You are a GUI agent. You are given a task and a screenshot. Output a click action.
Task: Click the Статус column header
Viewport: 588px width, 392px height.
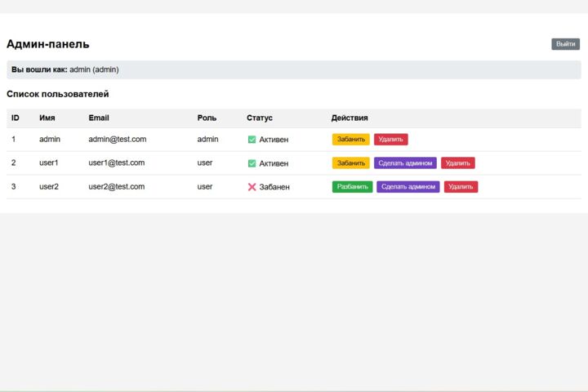259,118
